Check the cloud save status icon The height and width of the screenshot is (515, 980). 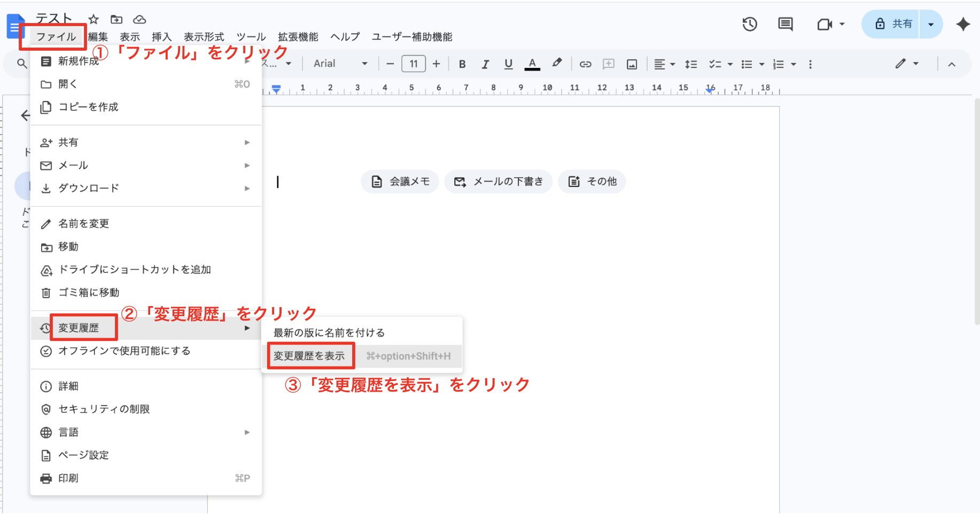click(139, 20)
